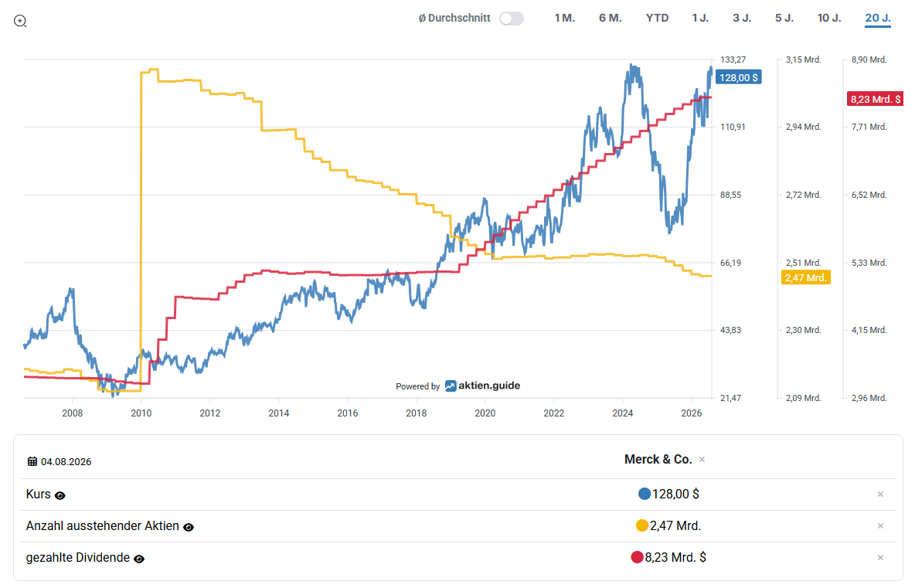This screenshot has height=588, width=915.
Task: Select the 3 J. time range
Action: point(742,18)
